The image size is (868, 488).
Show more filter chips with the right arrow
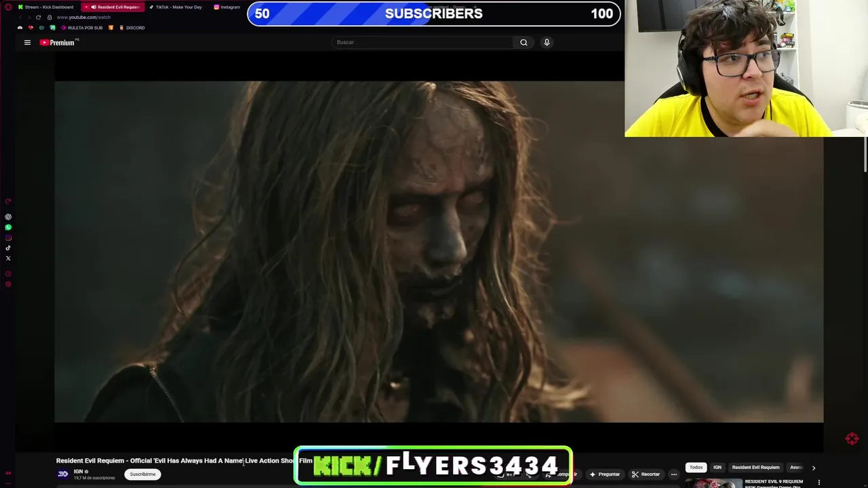coord(814,468)
